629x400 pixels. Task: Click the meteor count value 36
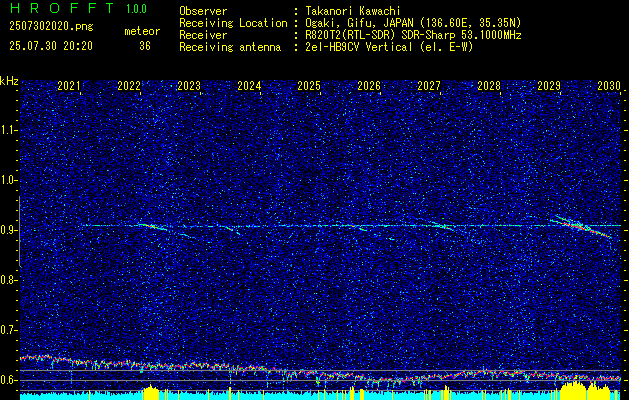click(x=145, y=46)
